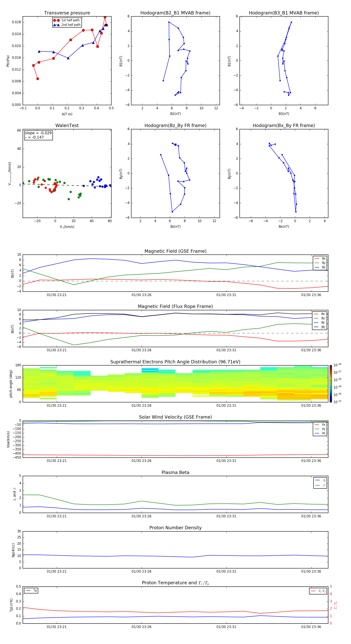Click the 'Hodogram(B2_B1 MVAB frame)' title
This screenshot has width=351, height=644.
(x=175, y=13)
